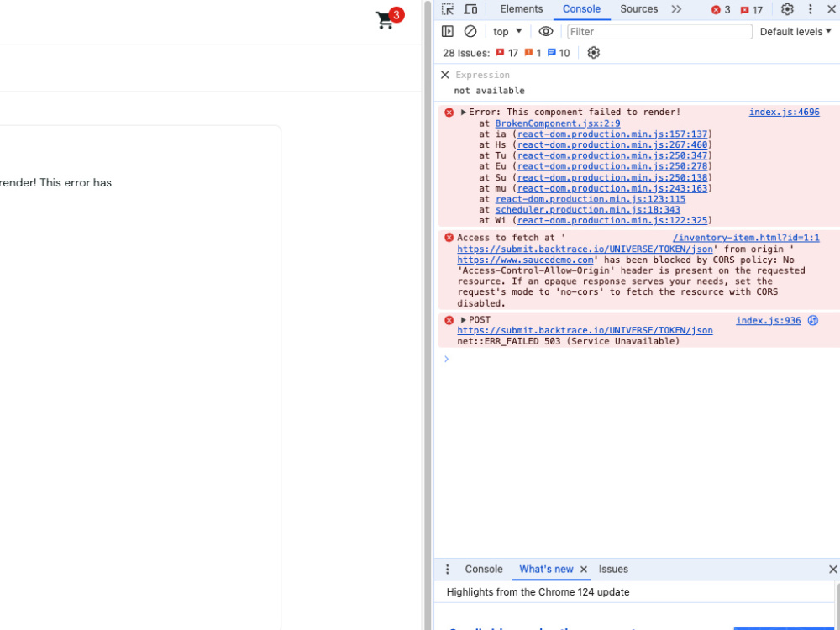Open the Default levels dropdown
Image resolution: width=840 pixels, height=630 pixels.
(795, 32)
